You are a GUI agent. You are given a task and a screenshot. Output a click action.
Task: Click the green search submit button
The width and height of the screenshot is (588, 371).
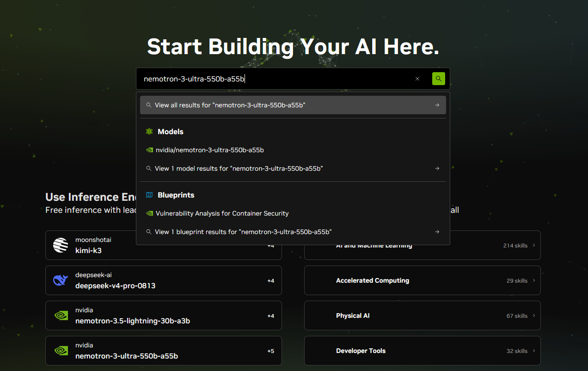click(438, 79)
